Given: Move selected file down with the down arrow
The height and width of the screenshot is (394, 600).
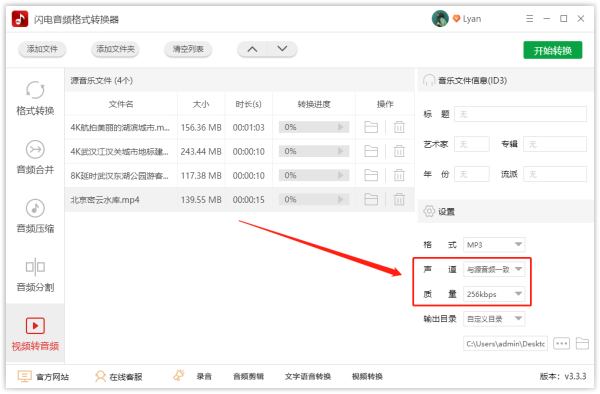Looking at the screenshot, I should [x=282, y=49].
